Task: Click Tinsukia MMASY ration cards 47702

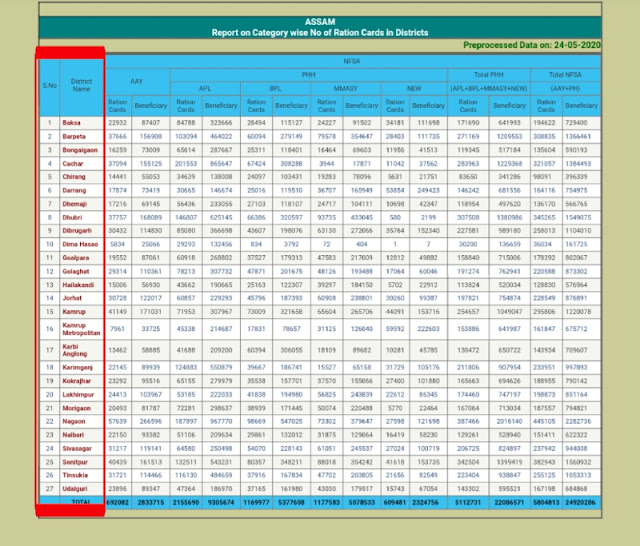Action: click(x=327, y=475)
